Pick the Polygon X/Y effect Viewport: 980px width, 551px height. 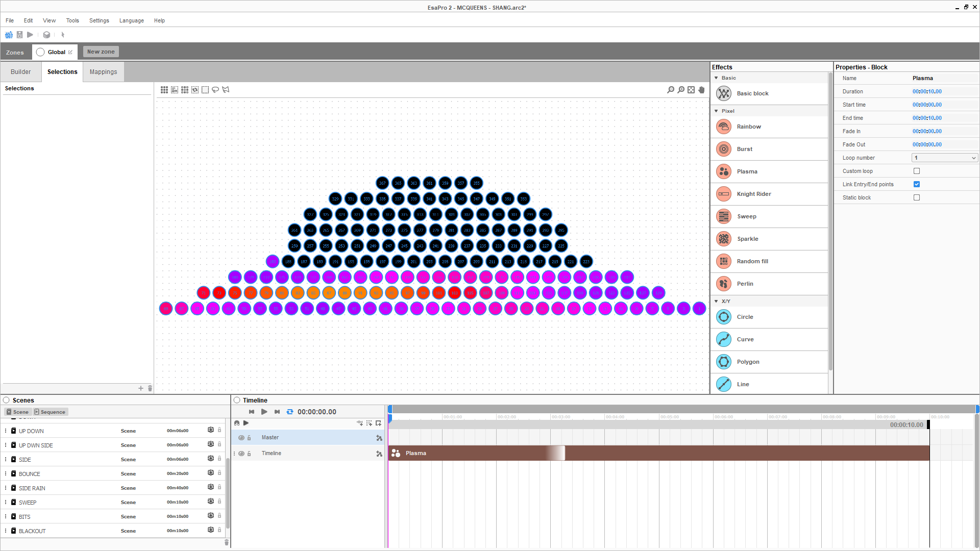[x=769, y=362]
